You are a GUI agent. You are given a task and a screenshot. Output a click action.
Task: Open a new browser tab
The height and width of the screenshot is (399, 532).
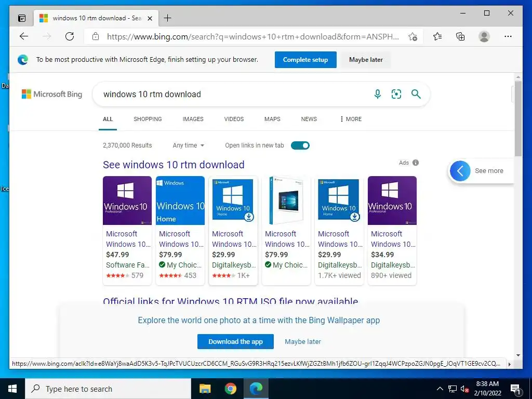[x=168, y=18]
